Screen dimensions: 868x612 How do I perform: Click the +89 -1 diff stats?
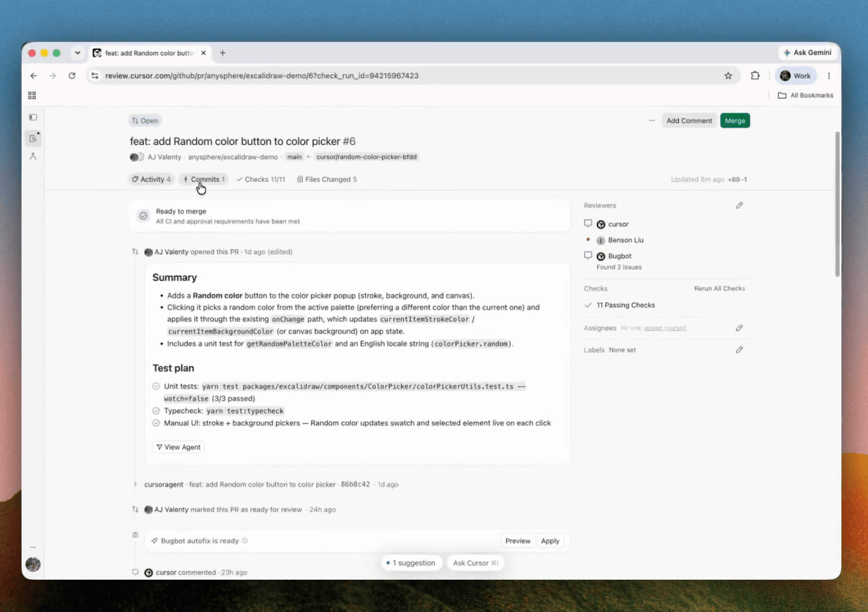pos(737,179)
